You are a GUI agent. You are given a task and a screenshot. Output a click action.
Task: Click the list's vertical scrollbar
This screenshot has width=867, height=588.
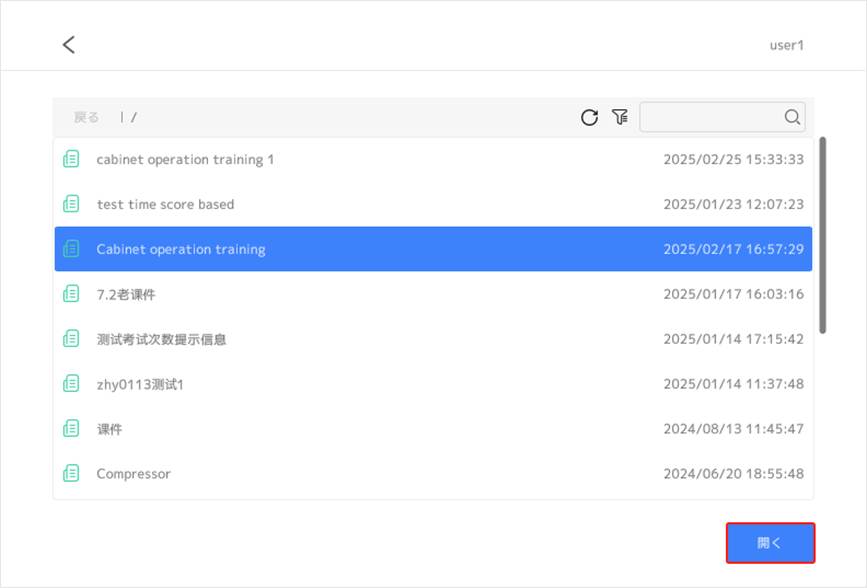(823, 235)
